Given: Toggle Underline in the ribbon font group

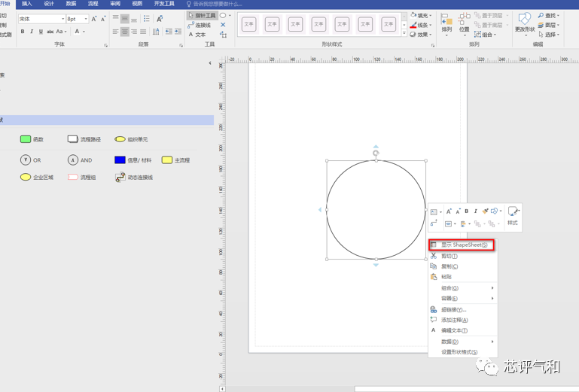Looking at the screenshot, I should 41,32.
